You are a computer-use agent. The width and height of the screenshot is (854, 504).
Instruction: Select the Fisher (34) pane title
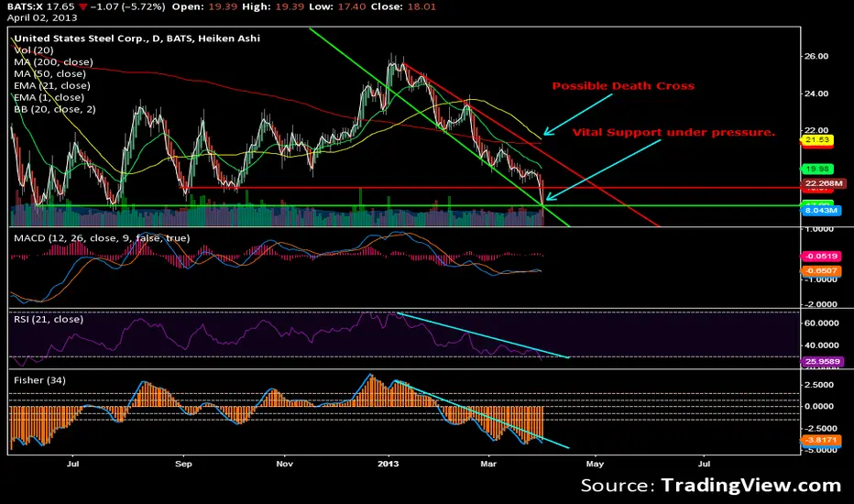pyautogui.click(x=39, y=380)
